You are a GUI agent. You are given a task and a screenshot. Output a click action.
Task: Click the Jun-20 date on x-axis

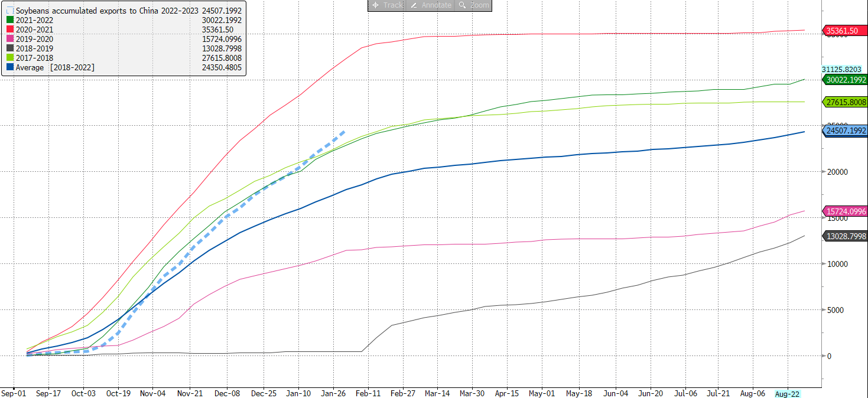tap(650, 393)
